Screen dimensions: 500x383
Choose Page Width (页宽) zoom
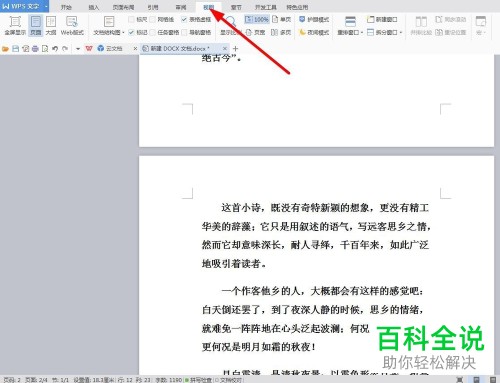click(x=255, y=32)
